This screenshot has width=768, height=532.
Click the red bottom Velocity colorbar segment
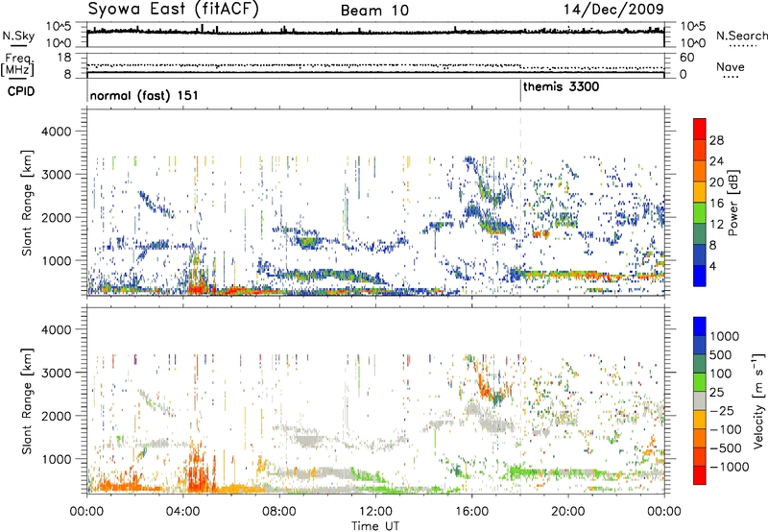tap(700, 475)
